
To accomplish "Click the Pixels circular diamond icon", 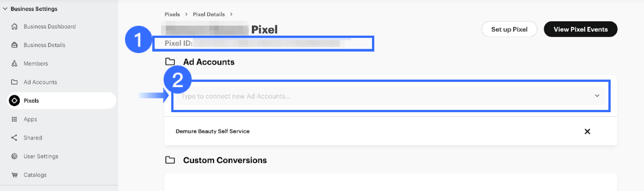I will pyautogui.click(x=14, y=101).
